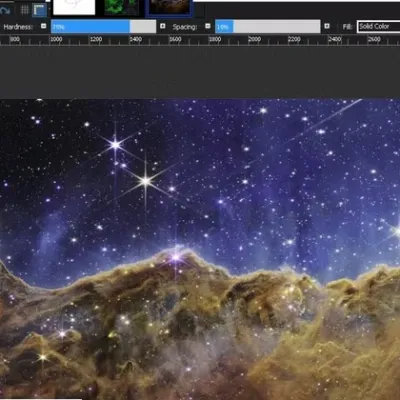
Task: Click the Hardness slider bar
Action: click(x=103, y=27)
